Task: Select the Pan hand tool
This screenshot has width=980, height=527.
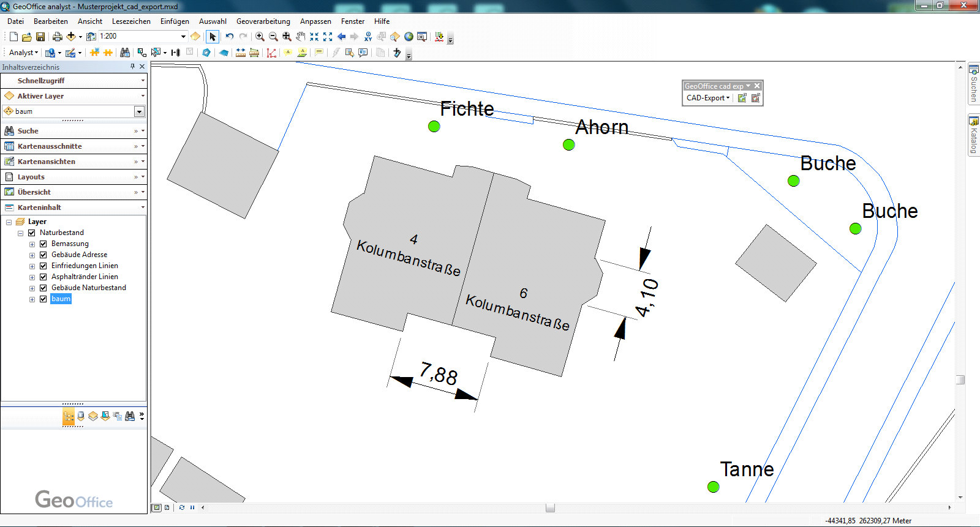Action: click(300, 37)
